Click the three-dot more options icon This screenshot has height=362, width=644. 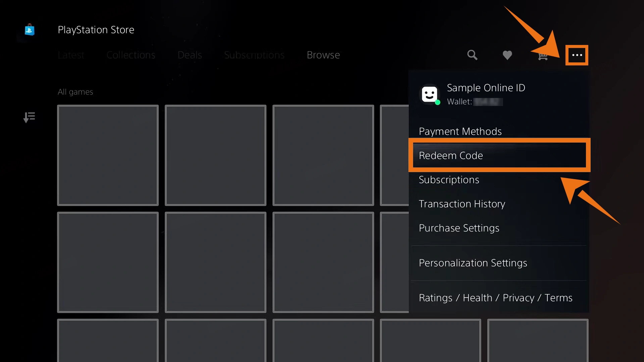point(577,55)
